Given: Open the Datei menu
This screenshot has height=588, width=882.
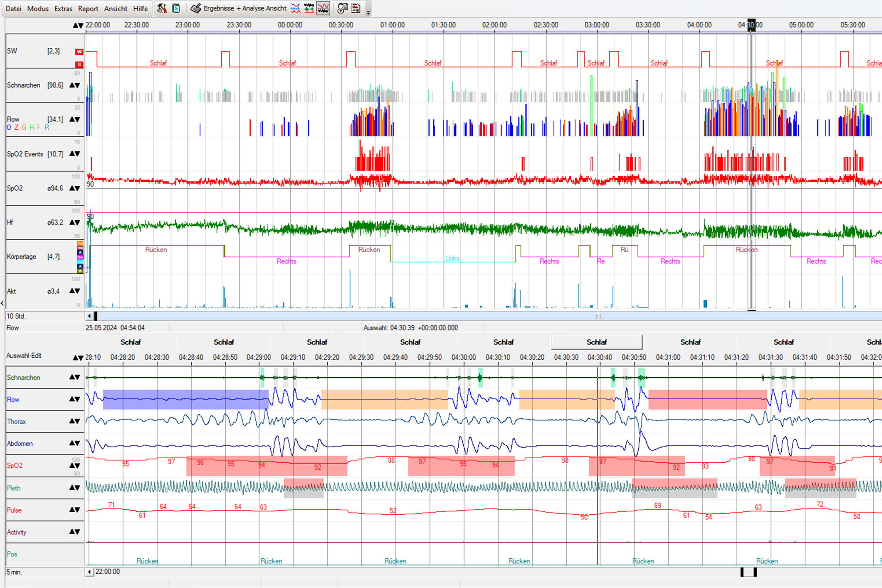Looking at the screenshot, I should (x=13, y=9).
